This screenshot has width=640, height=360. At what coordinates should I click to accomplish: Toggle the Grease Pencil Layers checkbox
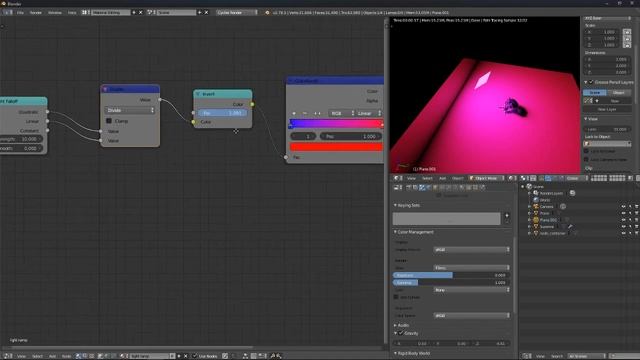tap(591, 82)
